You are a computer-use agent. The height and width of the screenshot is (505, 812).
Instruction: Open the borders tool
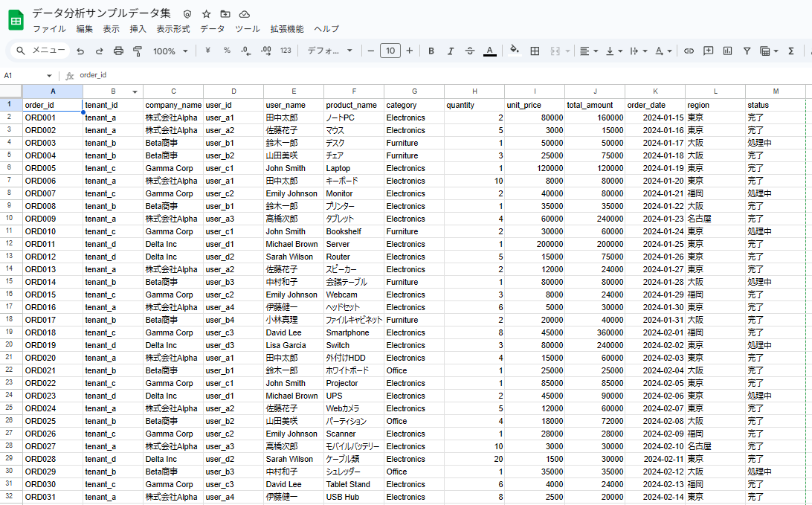pyautogui.click(x=535, y=51)
